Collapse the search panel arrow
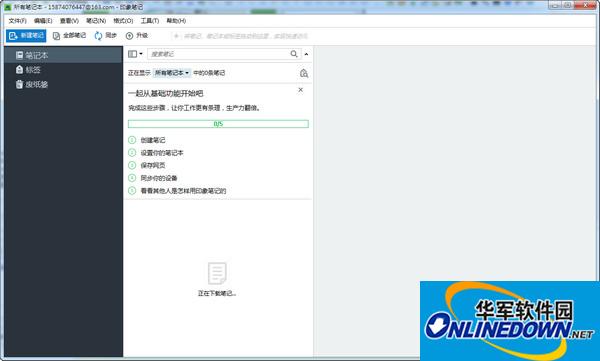 coord(307,54)
